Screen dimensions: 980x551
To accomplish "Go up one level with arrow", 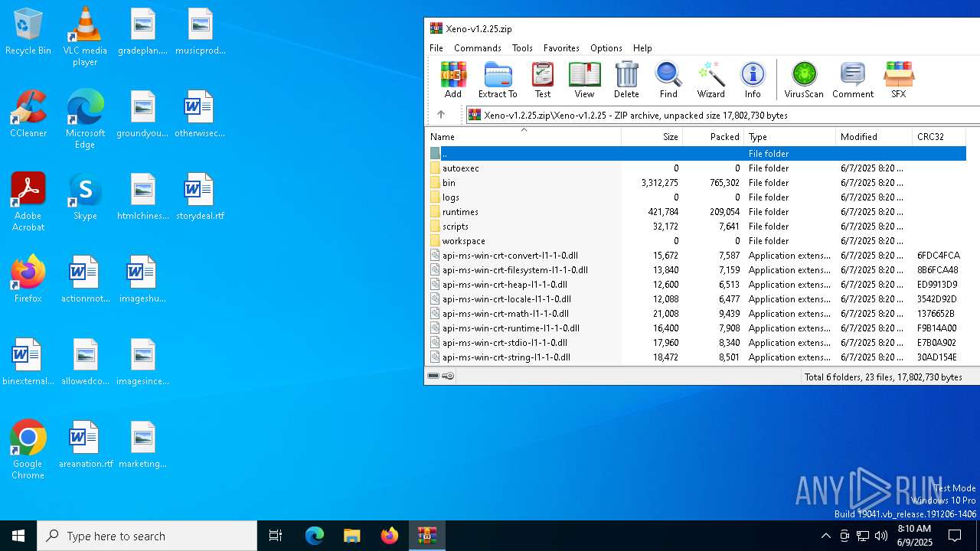I will point(441,115).
